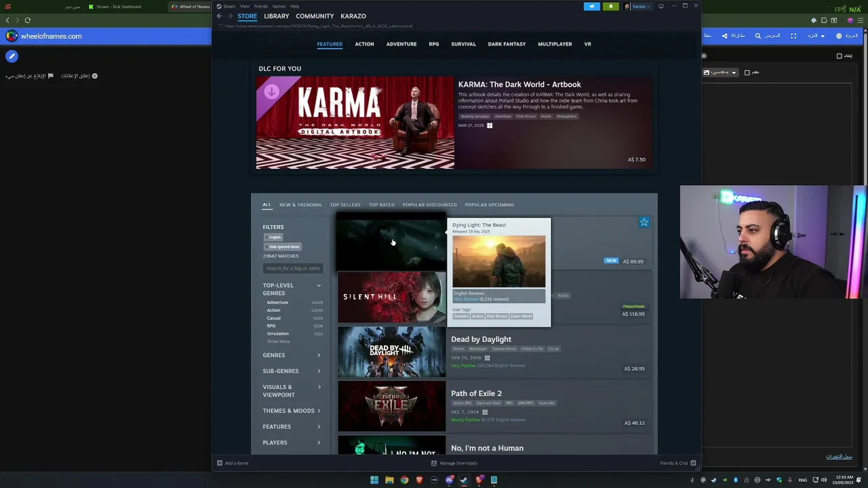Viewport: 868px width, 488px height.
Task: Open the More dropdown in Wheel of Names toolbar
Action: tap(814, 36)
